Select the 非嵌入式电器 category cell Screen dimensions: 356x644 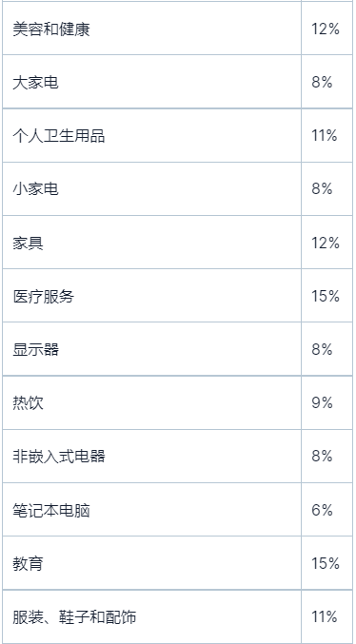[151, 457]
